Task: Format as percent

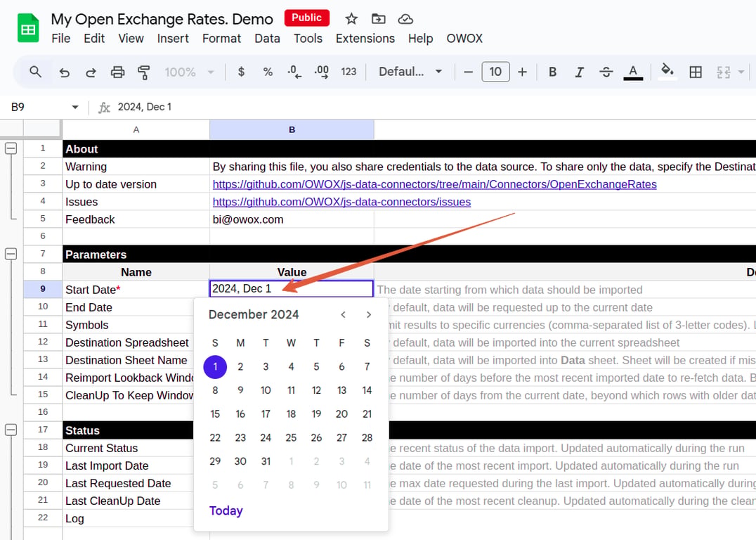Action: [x=268, y=72]
